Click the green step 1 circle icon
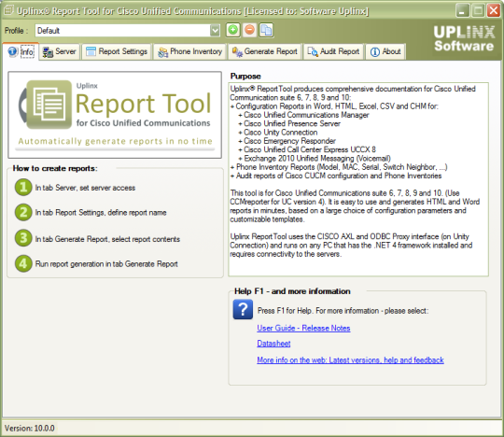Viewport: 504px width, 437px height. click(x=23, y=187)
